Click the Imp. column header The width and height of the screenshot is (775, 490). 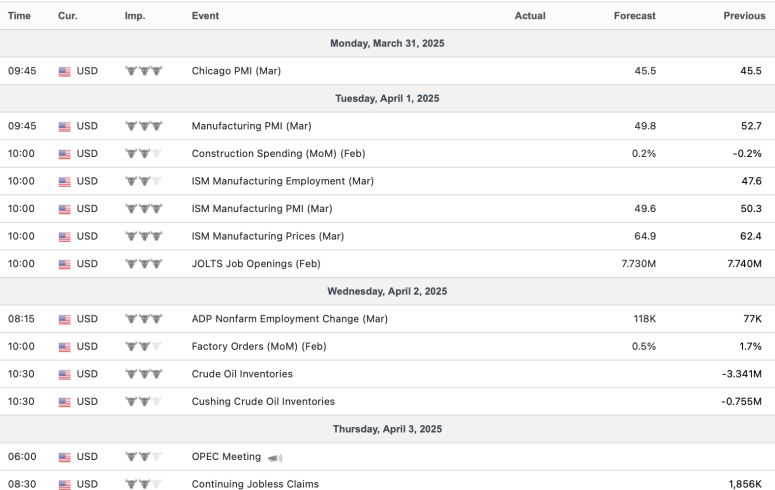click(135, 16)
